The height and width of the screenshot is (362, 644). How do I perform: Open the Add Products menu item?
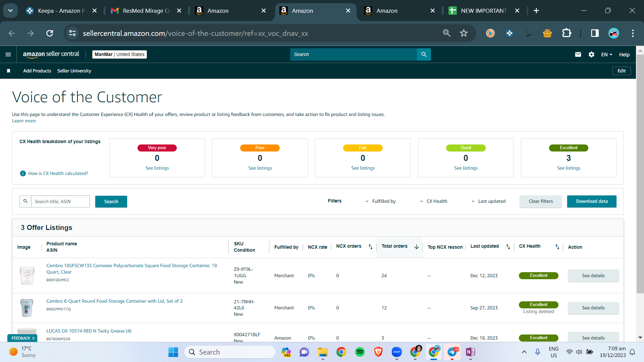click(37, 71)
